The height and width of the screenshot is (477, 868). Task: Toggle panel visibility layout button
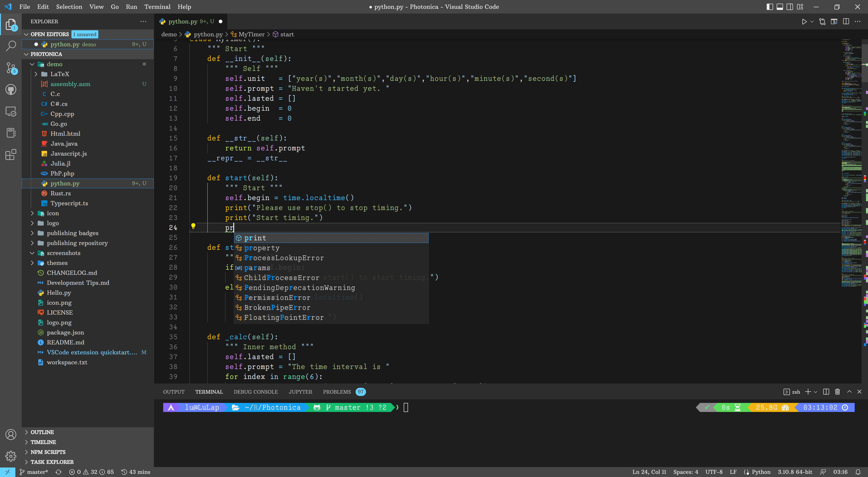click(x=780, y=7)
